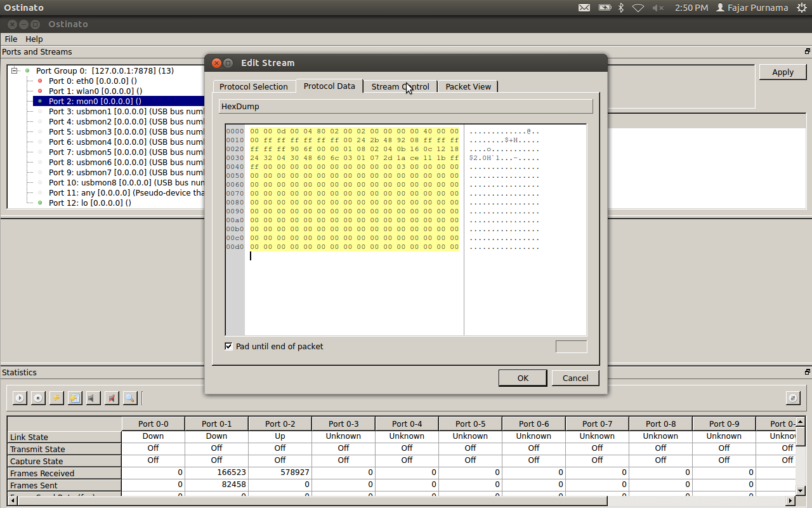
Task: Switch to the Protocol Data tab
Action: tap(329, 86)
